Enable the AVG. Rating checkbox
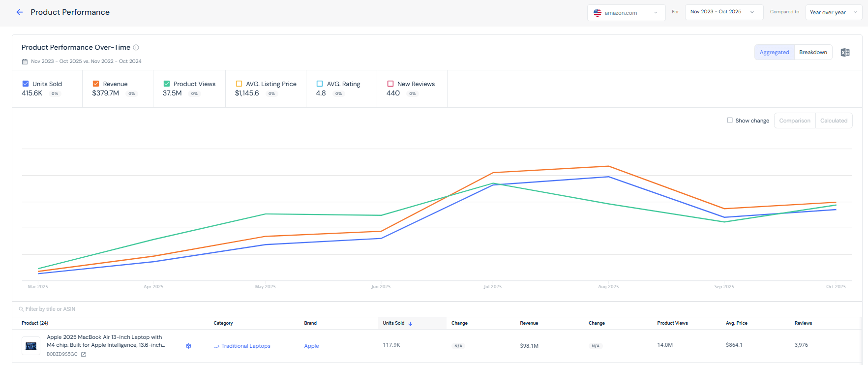 pyautogui.click(x=320, y=84)
